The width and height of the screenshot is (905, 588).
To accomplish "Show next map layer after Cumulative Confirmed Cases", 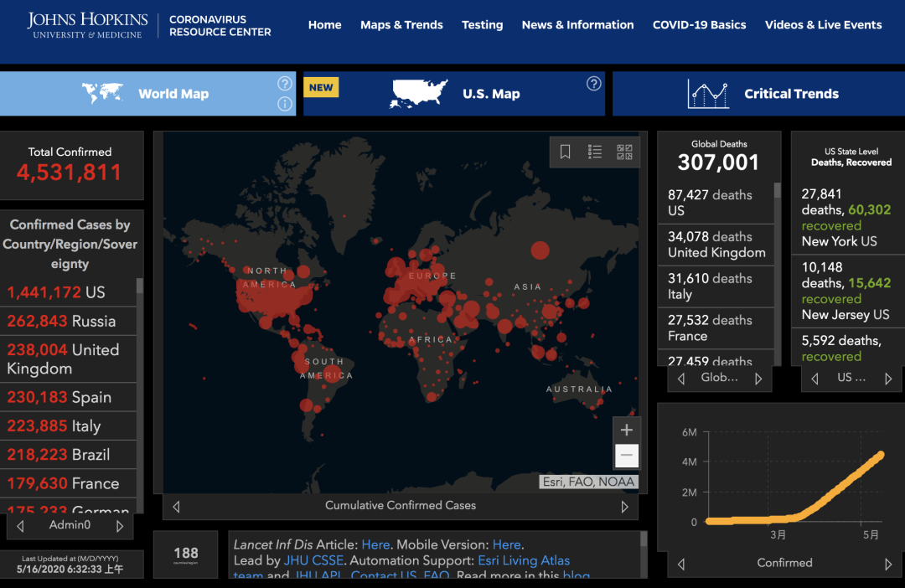I will (x=624, y=506).
